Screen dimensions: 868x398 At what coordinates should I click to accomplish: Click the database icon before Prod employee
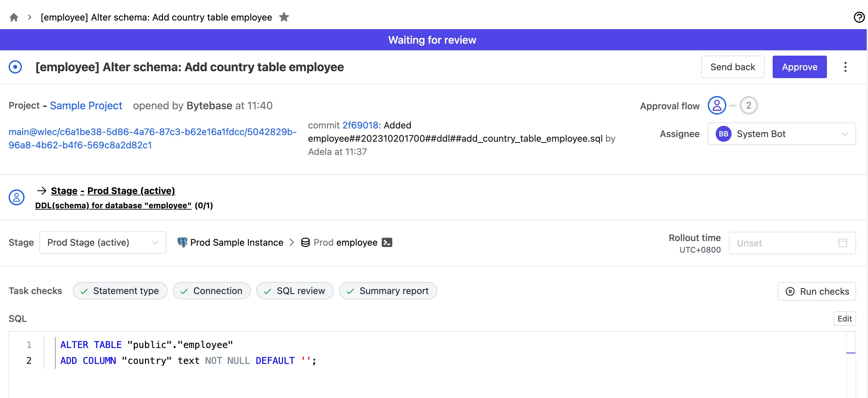point(305,242)
